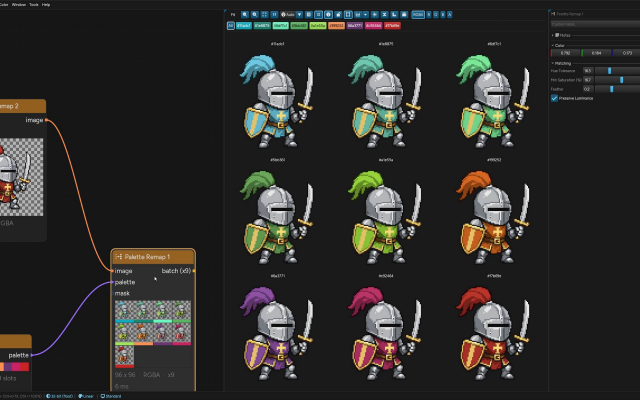
Task: Click the Hue Tolerance number field
Action: tap(588, 71)
